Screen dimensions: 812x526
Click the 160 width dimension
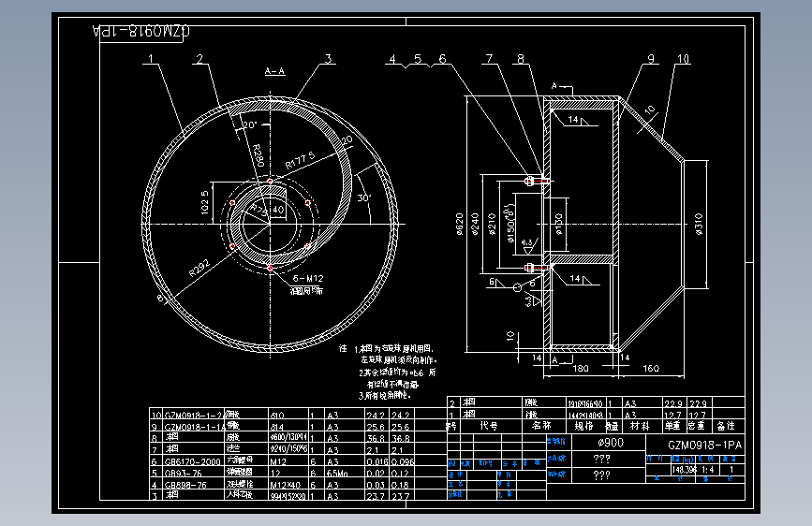(x=651, y=368)
